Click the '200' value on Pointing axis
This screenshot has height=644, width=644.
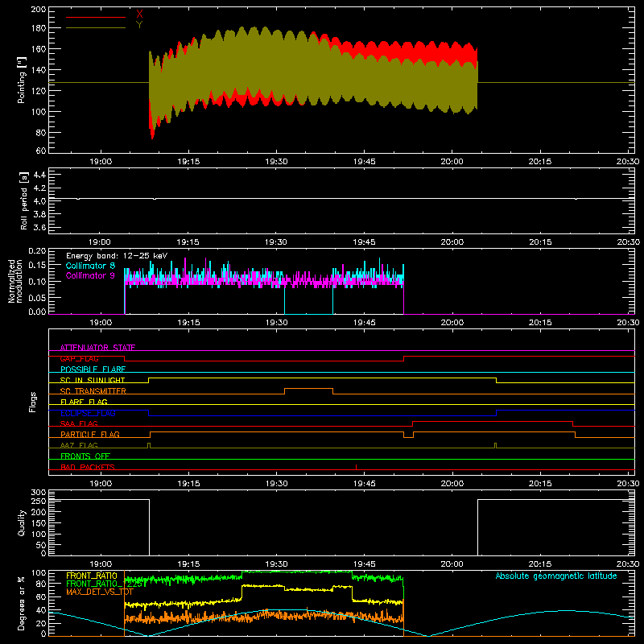(38, 10)
